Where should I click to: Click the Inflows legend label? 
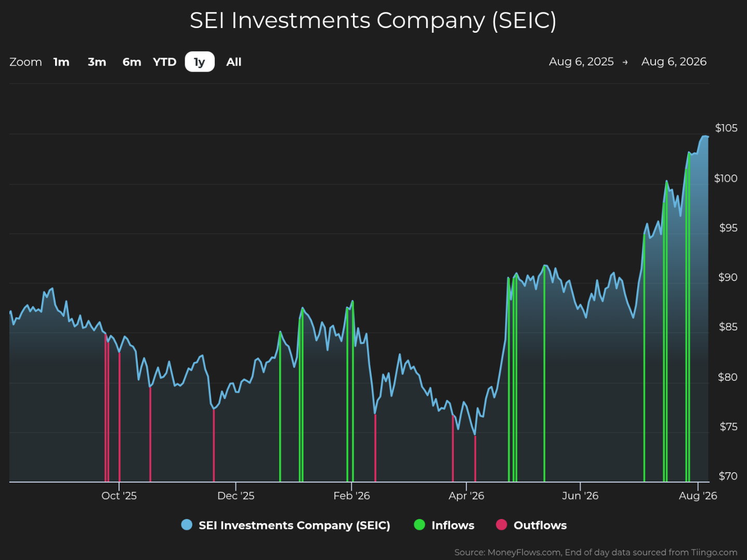[453, 525]
